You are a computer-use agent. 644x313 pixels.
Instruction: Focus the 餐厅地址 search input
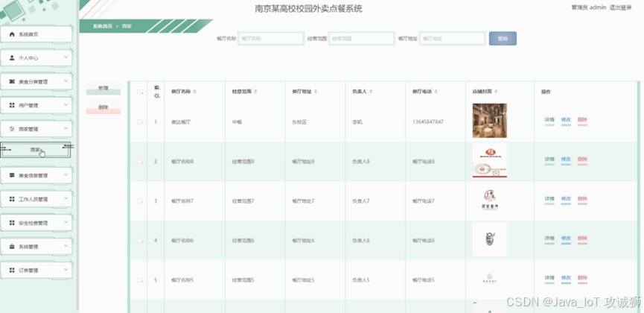[452, 39]
